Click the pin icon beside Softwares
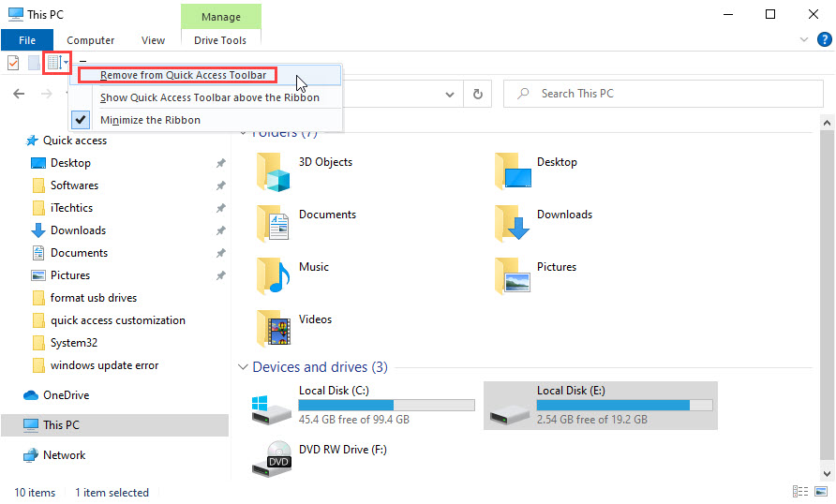 tap(221, 185)
